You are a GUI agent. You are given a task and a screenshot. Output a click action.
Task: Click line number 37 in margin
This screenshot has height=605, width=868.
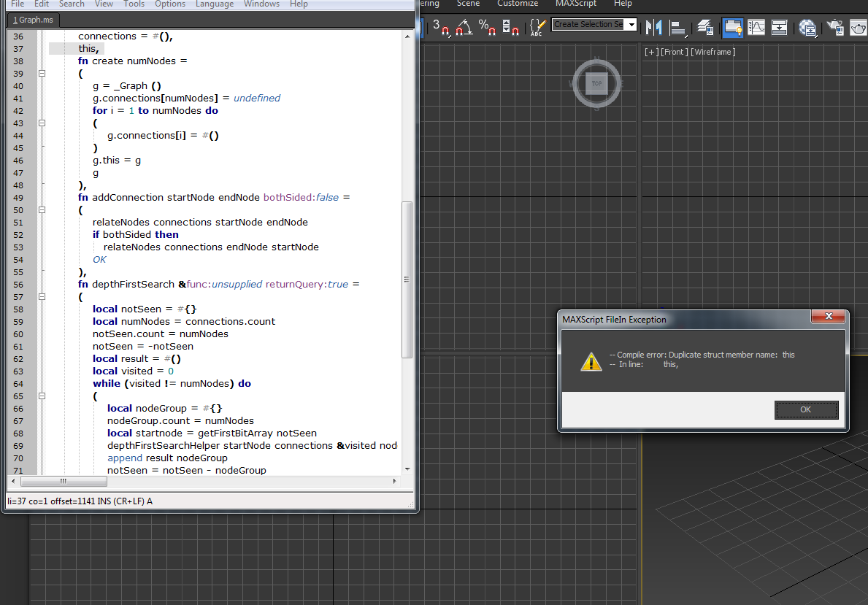(x=18, y=49)
